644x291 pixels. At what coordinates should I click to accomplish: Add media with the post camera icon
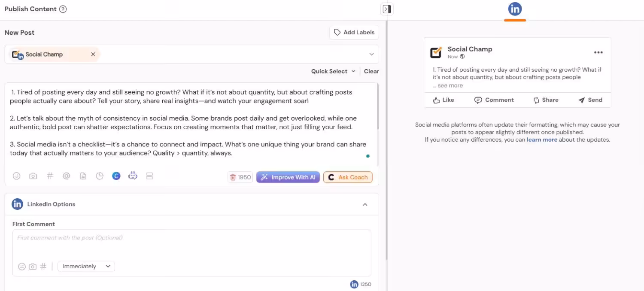point(33,176)
